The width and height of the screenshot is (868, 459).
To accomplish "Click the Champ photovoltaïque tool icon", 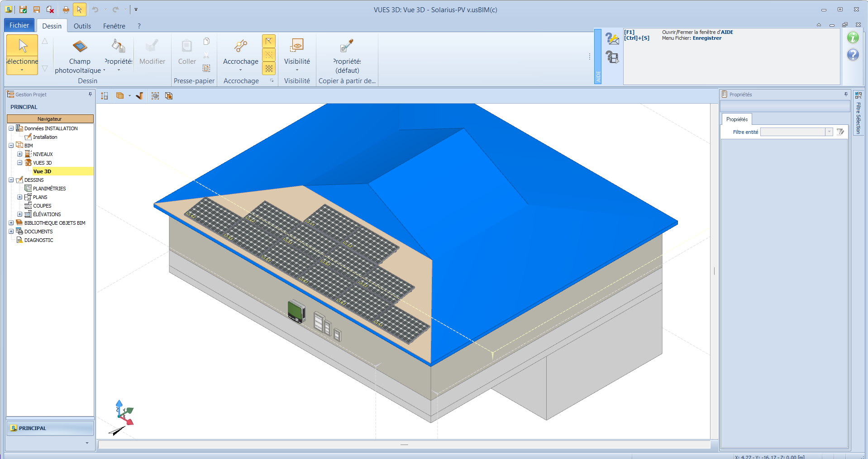I will 80,46.
